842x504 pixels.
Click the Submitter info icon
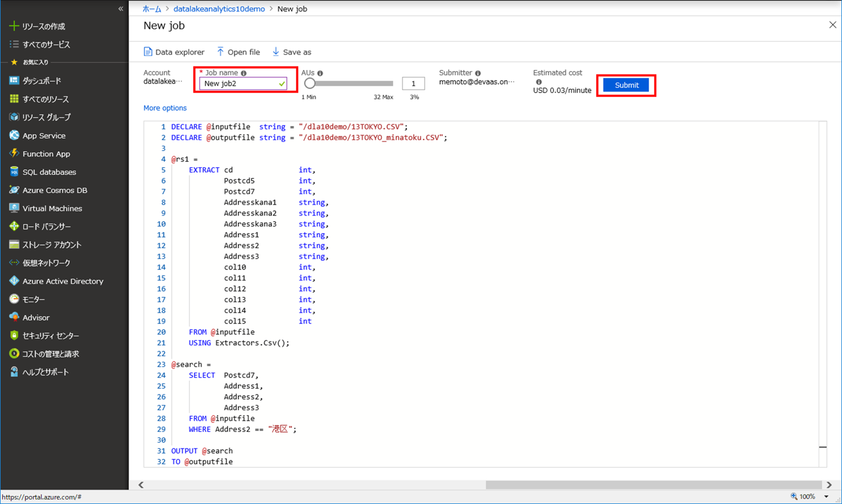tap(478, 73)
